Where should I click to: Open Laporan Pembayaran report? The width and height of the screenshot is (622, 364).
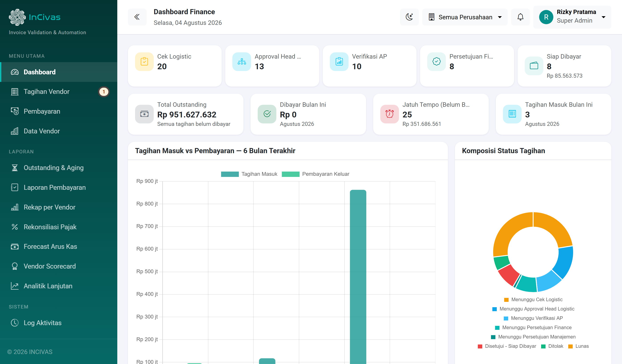(x=59, y=187)
